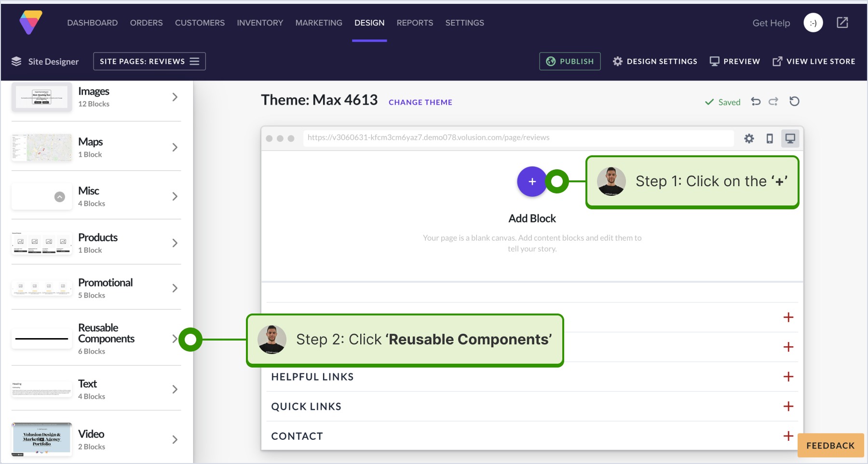This screenshot has height=464, width=868.
Task: Switch to mobile device preview icon
Action: point(770,138)
